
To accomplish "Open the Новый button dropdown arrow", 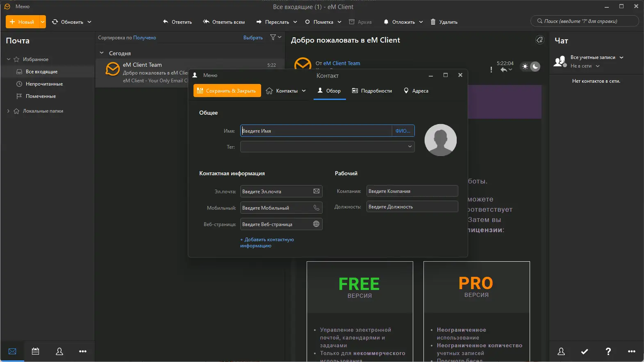I will [x=43, y=22].
